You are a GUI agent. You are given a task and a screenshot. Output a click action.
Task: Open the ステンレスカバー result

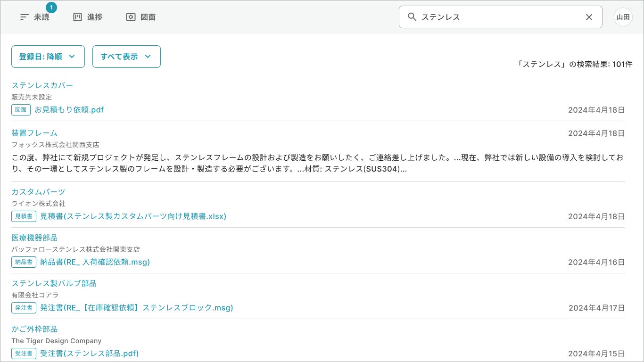pyautogui.click(x=42, y=85)
